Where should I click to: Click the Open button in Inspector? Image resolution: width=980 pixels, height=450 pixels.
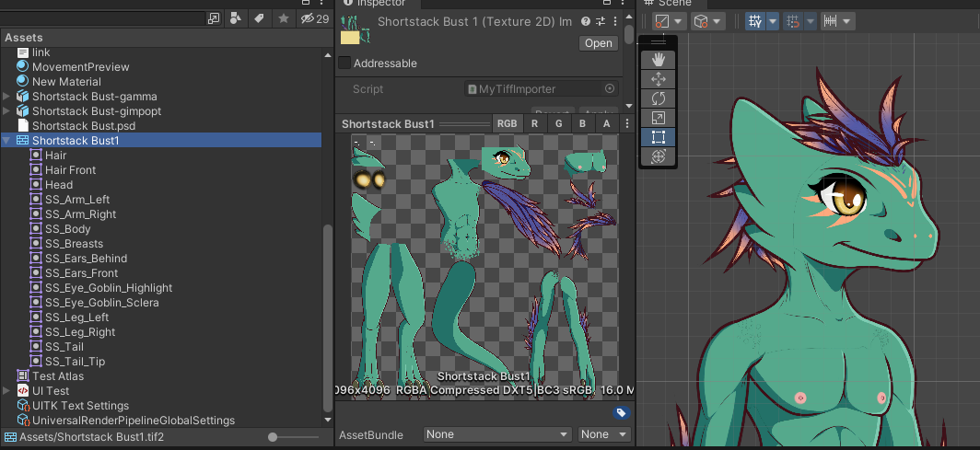(x=598, y=43)
